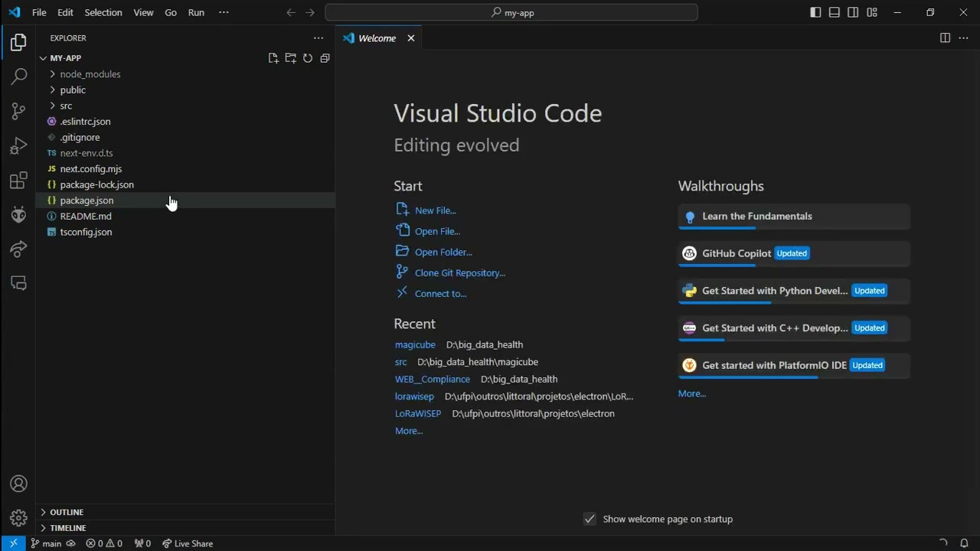
Task: Open the Source Control view
Action: (18, 111)
